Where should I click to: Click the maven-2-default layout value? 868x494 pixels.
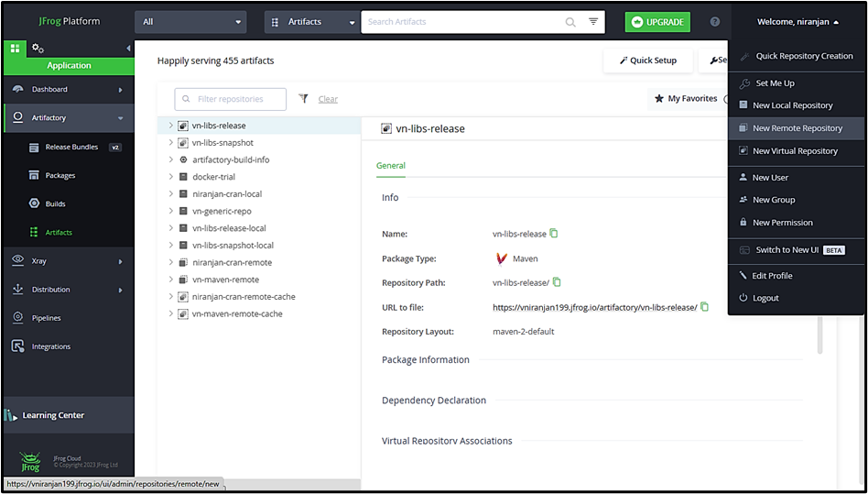click(x=523, y=332)
